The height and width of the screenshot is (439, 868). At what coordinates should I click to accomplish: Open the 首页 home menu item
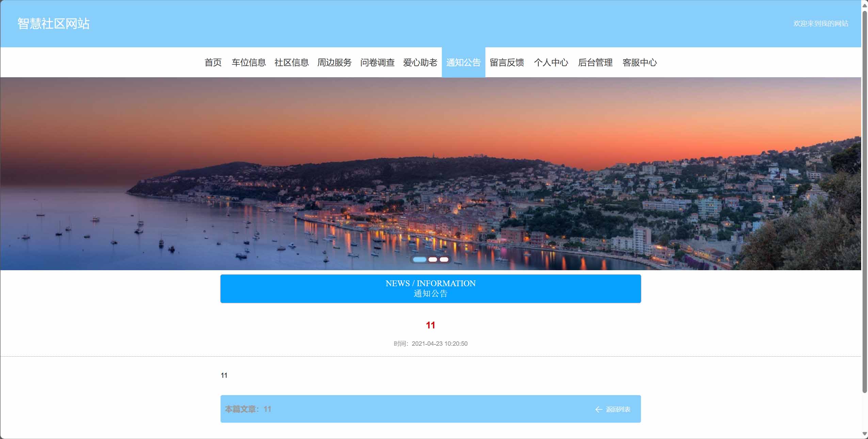click(x=213, y=62)
